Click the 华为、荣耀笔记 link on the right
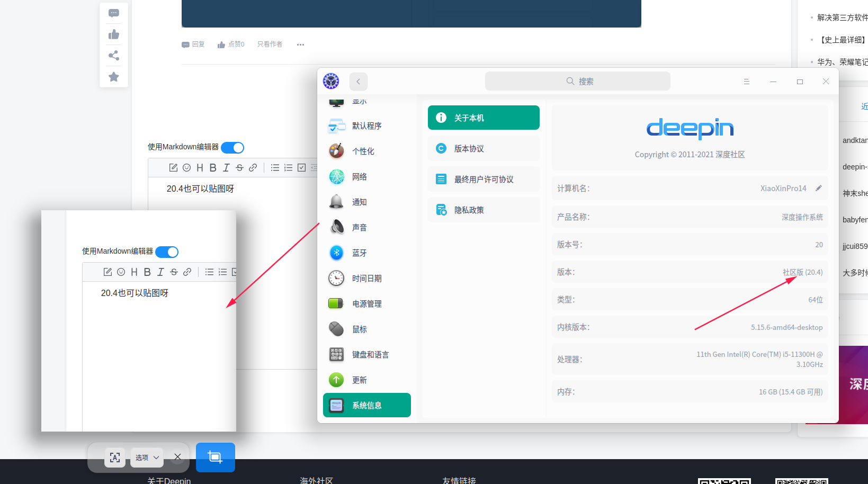This screenshot has width=868, height=484. coord(842,62)
